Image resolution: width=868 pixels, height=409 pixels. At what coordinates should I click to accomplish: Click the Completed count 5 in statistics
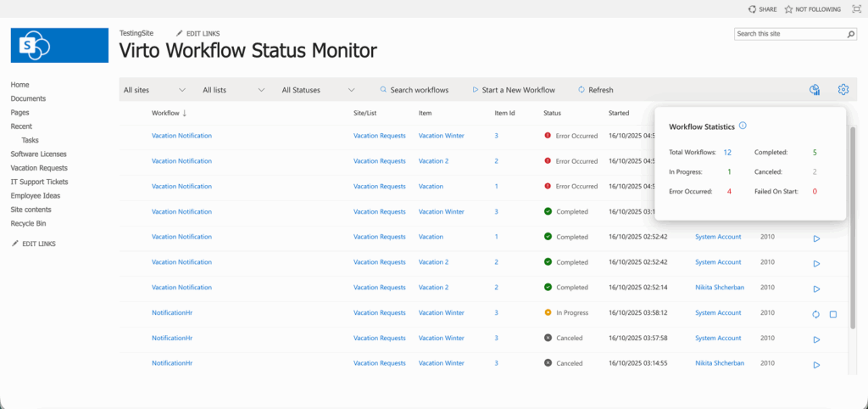point(815,152)
